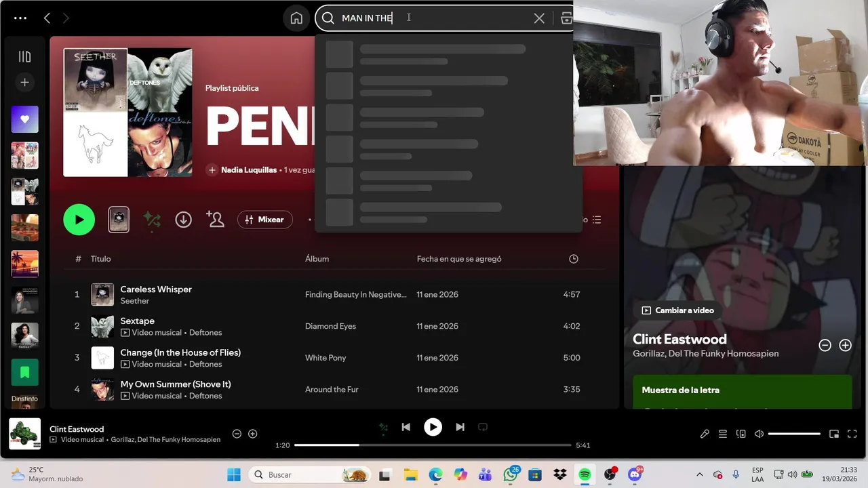868x488 pixels.
Task: Invite collaborators to the playlist
Action: coord(216,220)
